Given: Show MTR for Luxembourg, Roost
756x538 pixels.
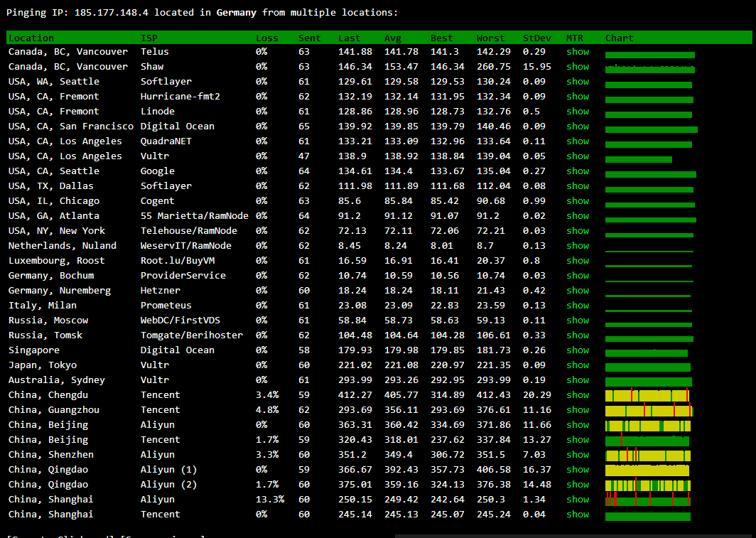Looking at the screenshot, I should coord(578,261).
